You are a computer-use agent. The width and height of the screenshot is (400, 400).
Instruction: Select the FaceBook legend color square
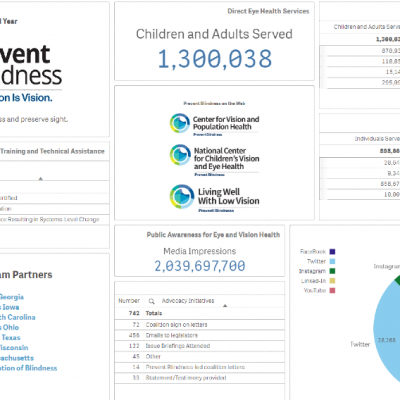(332, 252)
